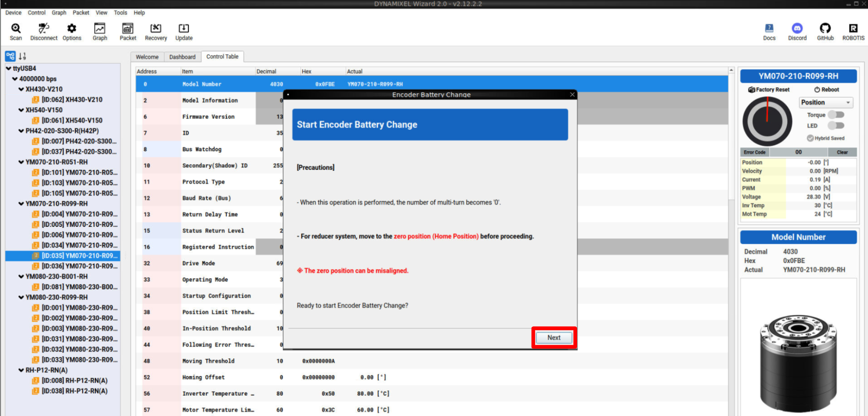Viewport: 868px width, 416px height.
Task: Click the firmware Update icon
Action: [x=184, y=29]
